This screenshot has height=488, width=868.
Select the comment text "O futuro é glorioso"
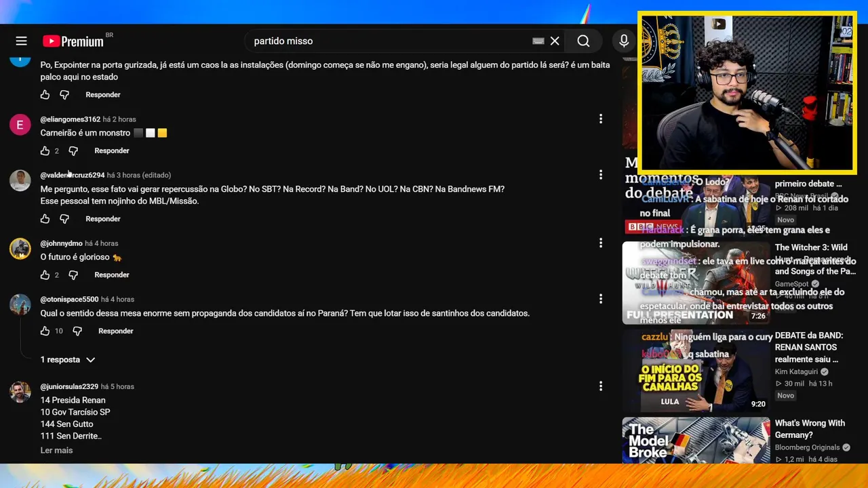pos(75,258)
